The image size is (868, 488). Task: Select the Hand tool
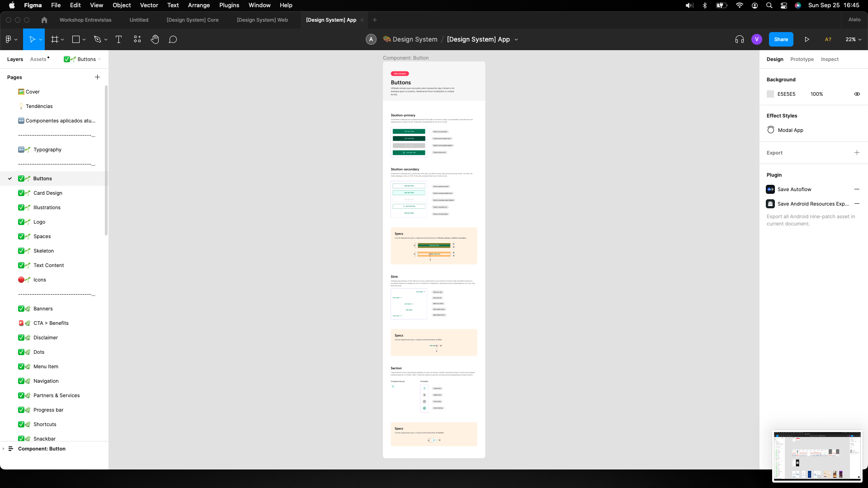pos(155,39)
